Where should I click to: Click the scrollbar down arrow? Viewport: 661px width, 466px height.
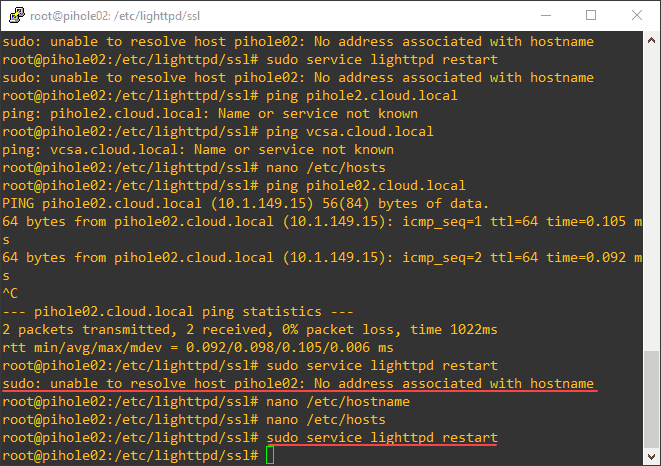(x=651, y=457)
